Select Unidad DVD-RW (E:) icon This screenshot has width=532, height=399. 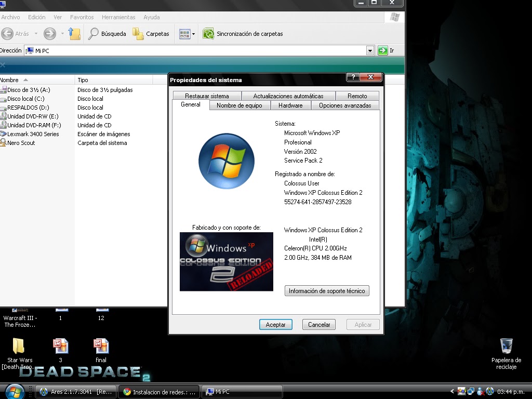point(4,116)
